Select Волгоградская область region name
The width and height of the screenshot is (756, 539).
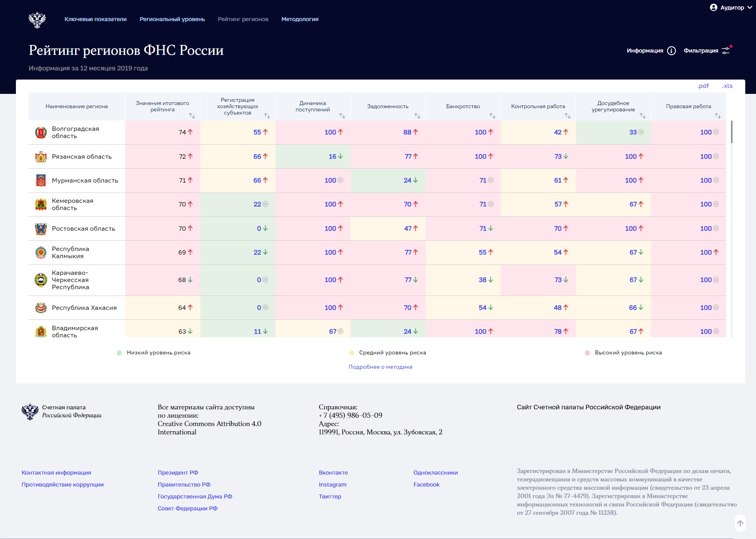tap(76, 132)
